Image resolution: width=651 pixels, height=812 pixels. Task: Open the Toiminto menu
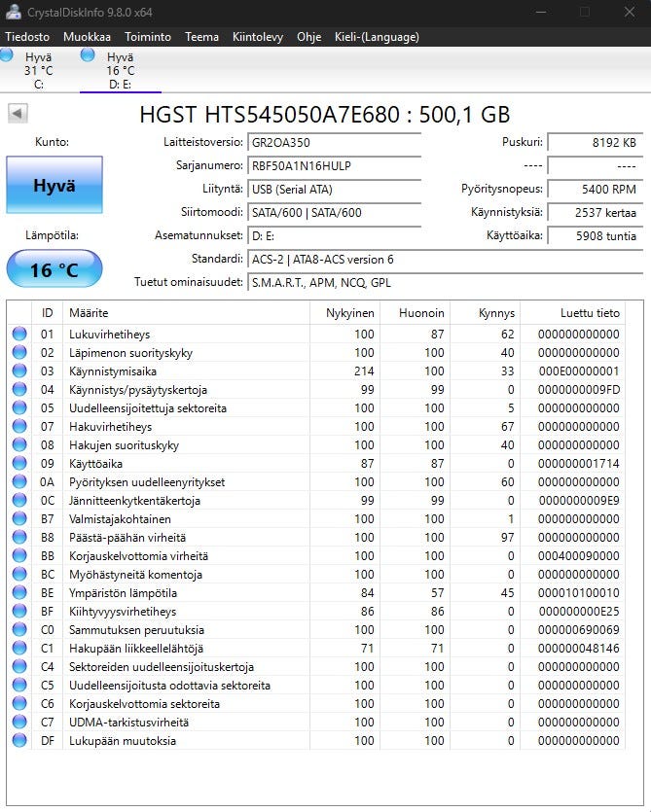click(x=148, y=37)
